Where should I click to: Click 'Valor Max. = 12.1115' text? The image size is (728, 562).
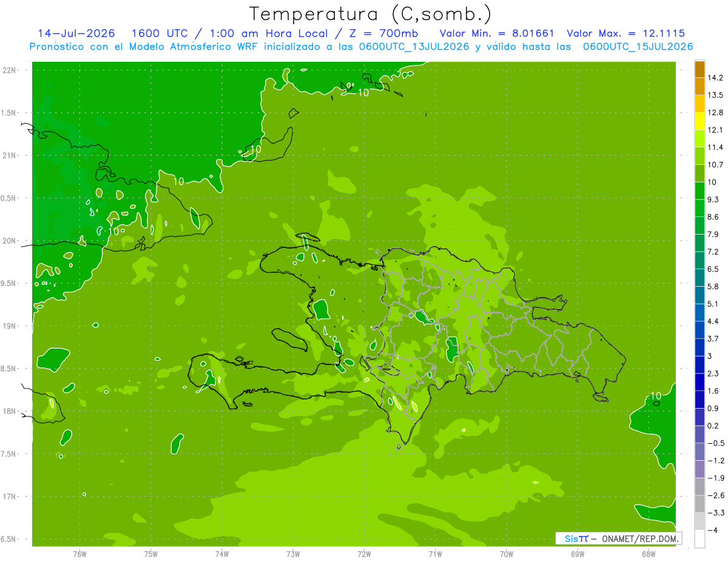(x=626, y=33)
